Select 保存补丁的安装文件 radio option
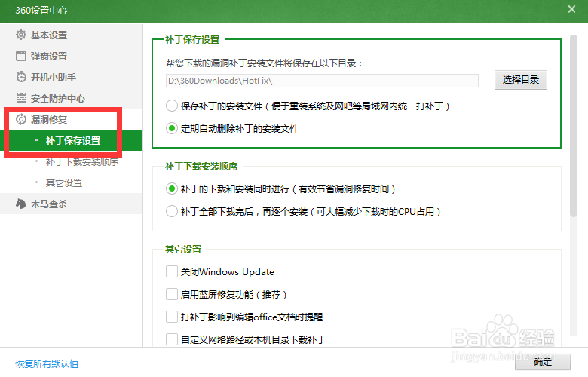 click(x=172, y=106)
